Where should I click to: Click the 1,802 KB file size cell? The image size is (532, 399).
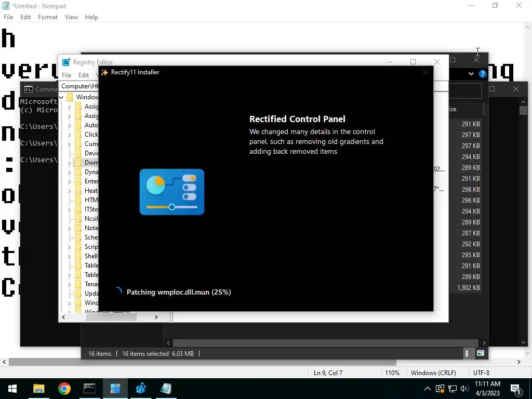[469, 288]
